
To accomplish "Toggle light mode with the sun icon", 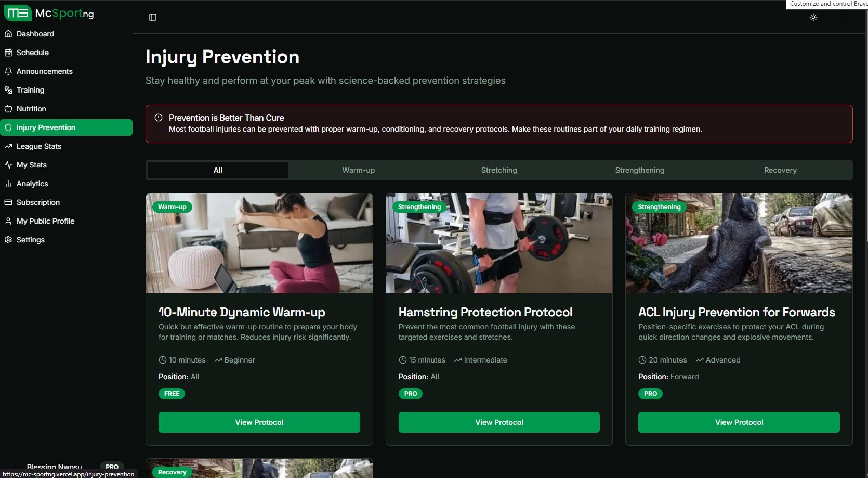I will point(813,17).
